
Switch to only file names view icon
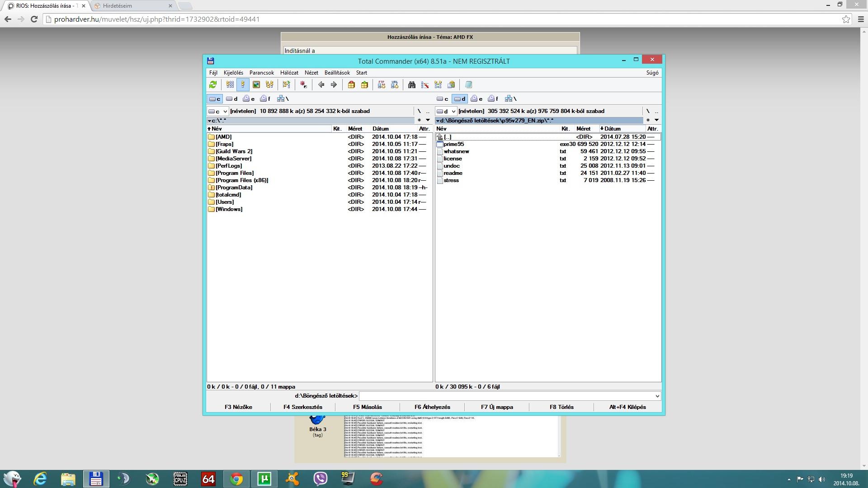point(230,84)
